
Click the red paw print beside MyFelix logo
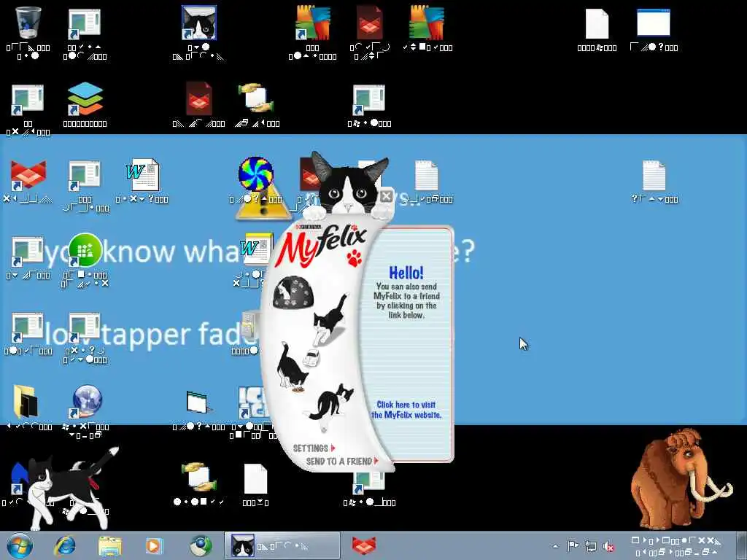pyautogui.click(x=354, y=258)
